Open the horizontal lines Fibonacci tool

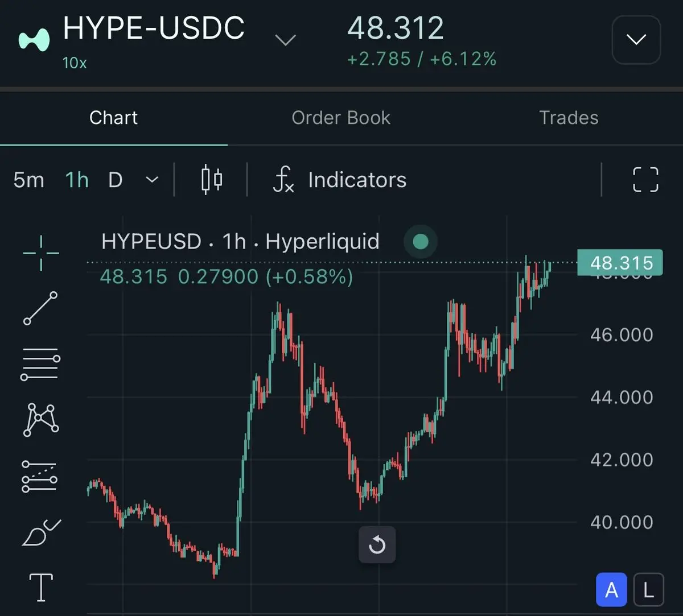pos(40,365)
